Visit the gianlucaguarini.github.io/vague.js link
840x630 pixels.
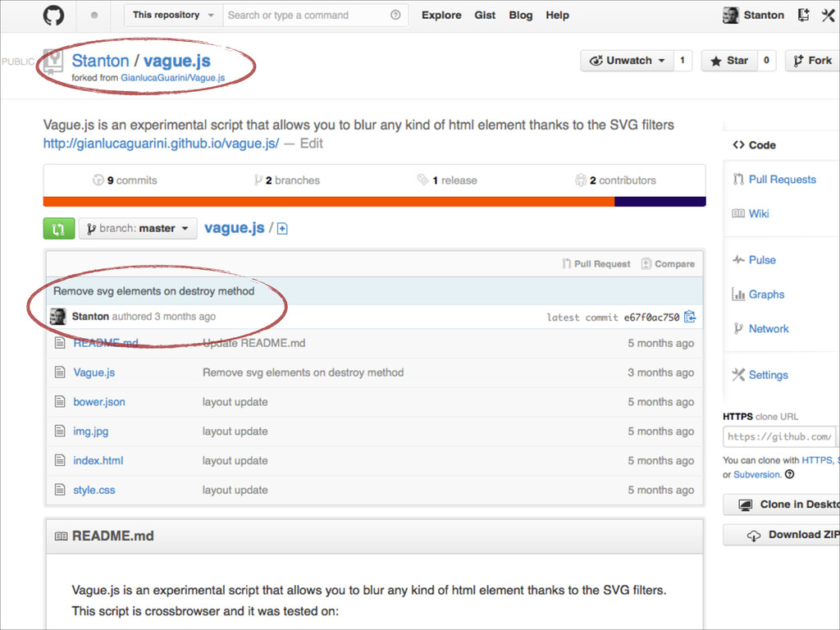click(x=162, y=144)
